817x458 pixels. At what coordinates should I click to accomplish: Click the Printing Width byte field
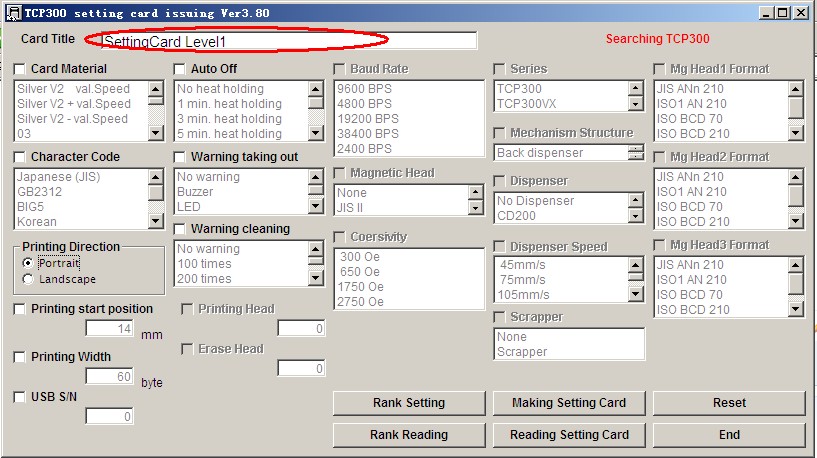coord(109,377)
